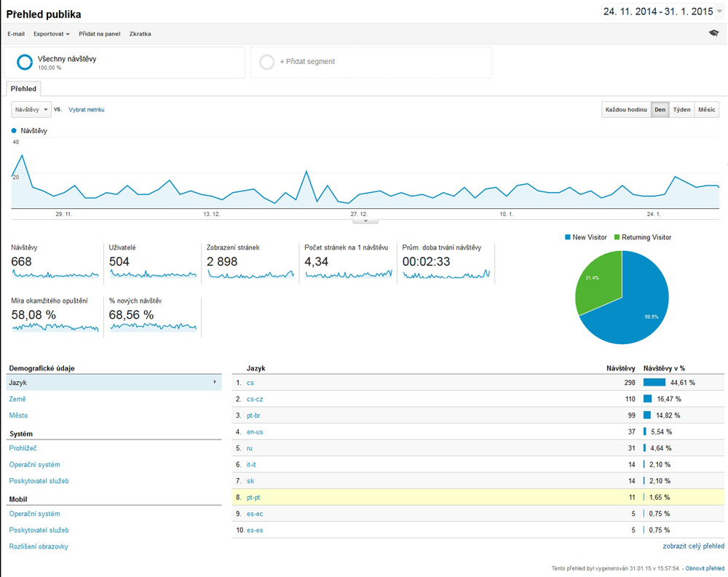Viewport: 728px width, 577px height.
Task: Click Přidat na panel in the toolbar
Action: 100,34
